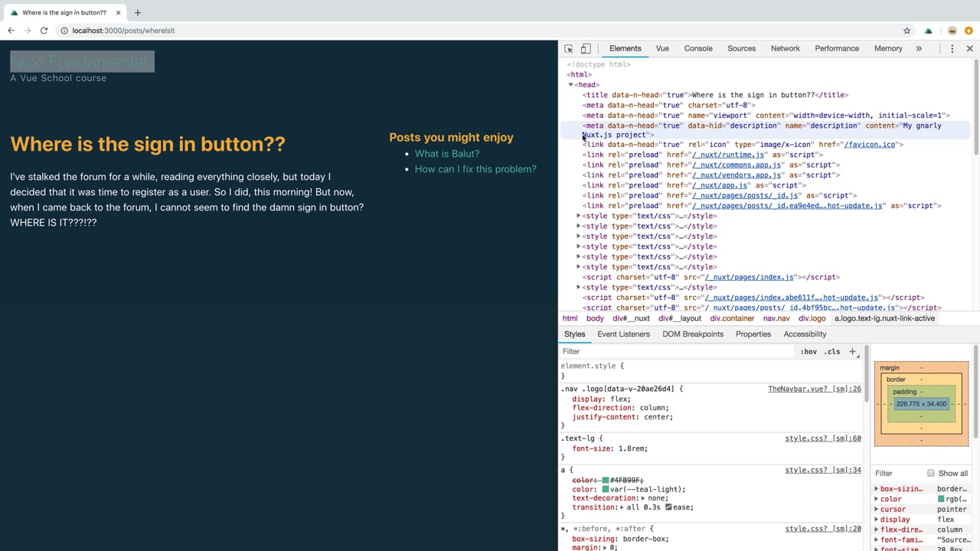Toggle element state with :hov
Screen dimensions: 980x551
coord(808,351)
